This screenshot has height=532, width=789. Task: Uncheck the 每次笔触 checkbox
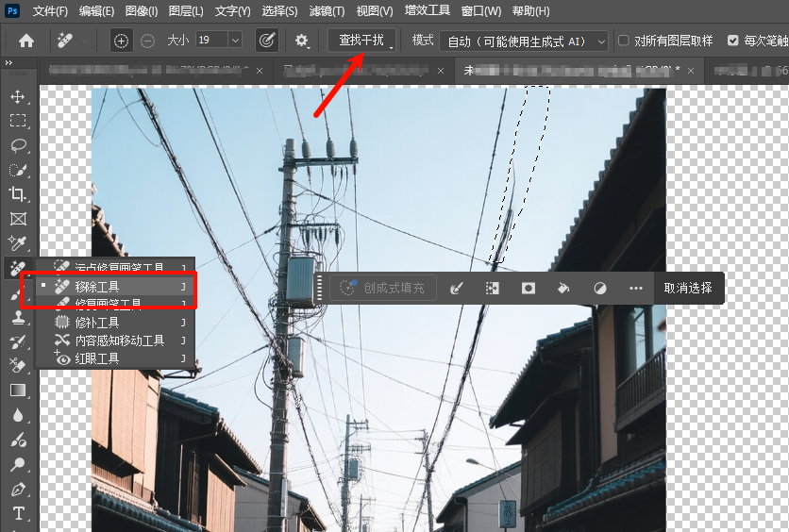point(733,41)
